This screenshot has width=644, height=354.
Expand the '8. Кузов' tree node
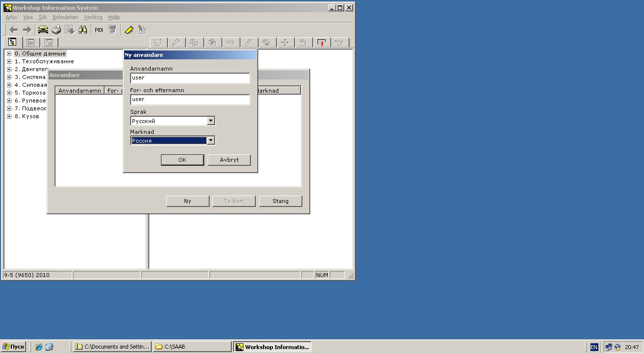(9, 116)
